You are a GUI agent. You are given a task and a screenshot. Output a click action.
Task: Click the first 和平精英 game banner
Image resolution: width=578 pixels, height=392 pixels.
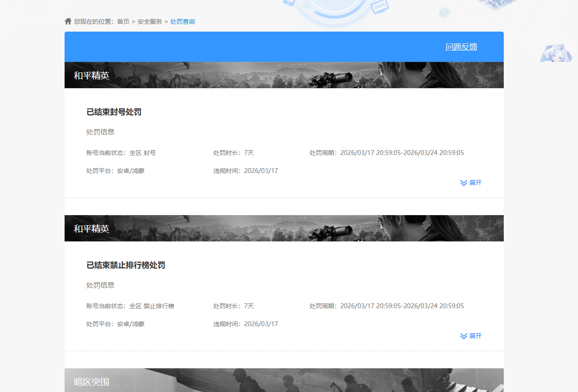[x=284, y=75]
